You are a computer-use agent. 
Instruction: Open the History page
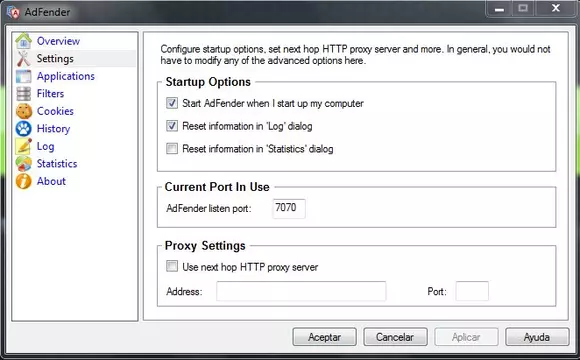pyautogui.click(x=53, y=129)
